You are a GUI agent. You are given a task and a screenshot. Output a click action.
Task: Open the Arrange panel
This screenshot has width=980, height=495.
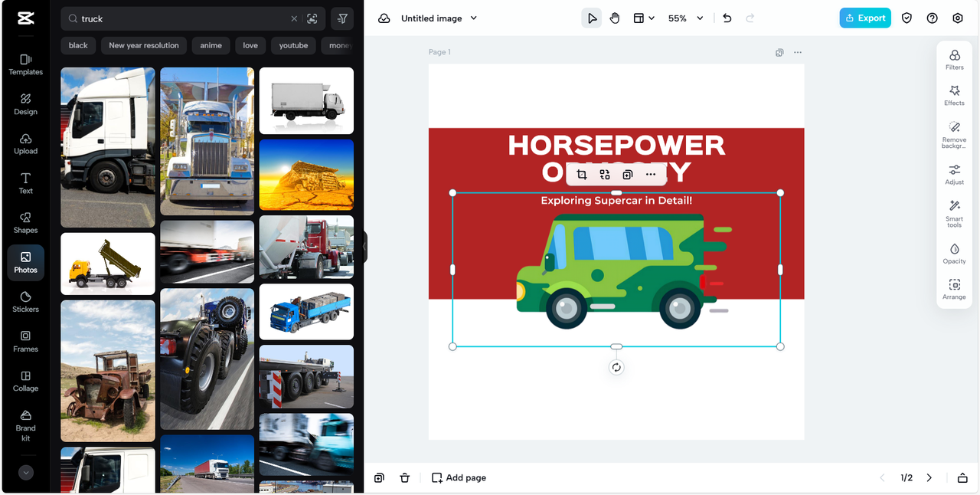pos(955,290)
